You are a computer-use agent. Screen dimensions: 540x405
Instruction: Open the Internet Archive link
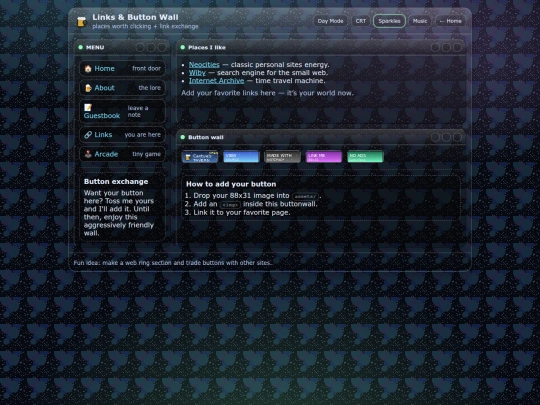(216, 81)
